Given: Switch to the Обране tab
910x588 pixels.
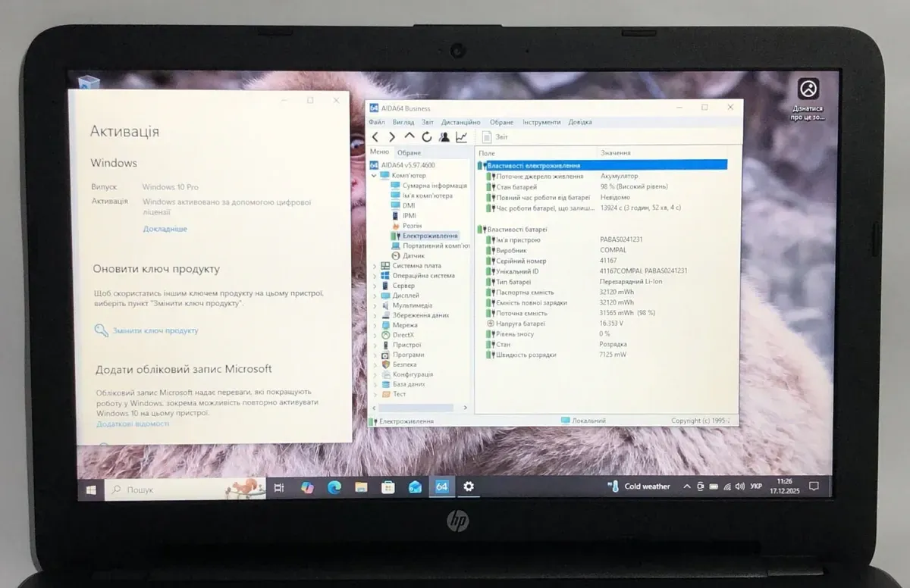Looking at the screenshot, I should (409, 153).
